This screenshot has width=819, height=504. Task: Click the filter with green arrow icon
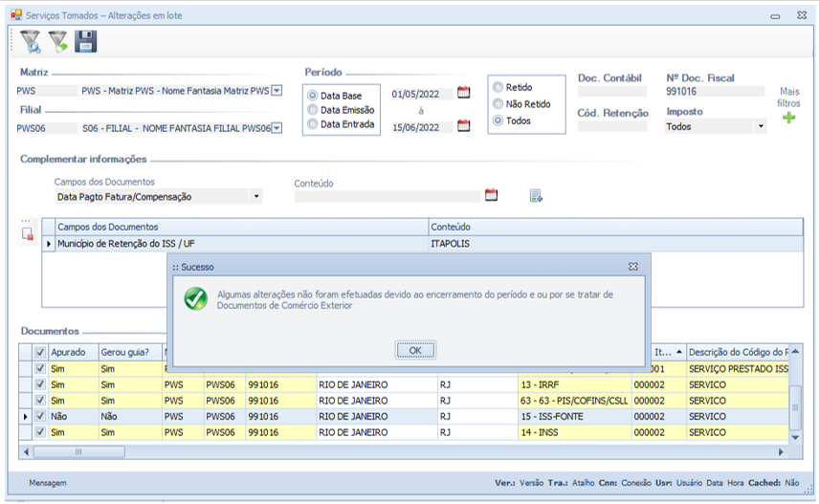(x=58, y=41)
